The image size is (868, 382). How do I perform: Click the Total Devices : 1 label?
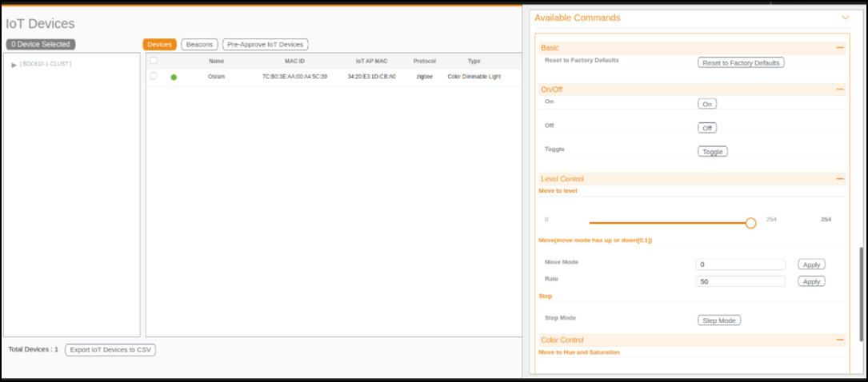click(34, 349)
